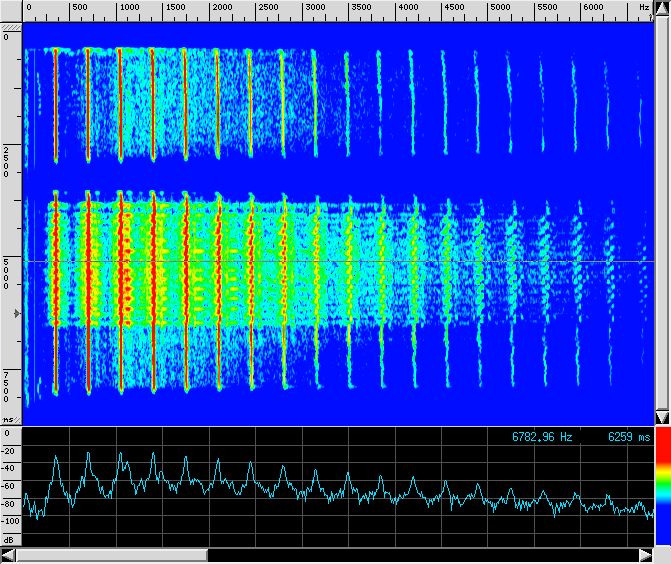The image size is (671, 564).
Task: Click the 3000 mark on frequency ruler
Action: point(314,7)
